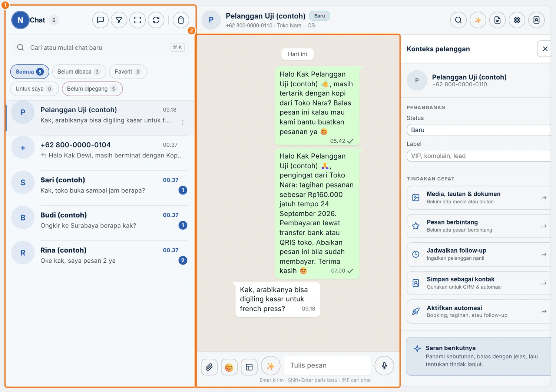This screenshot has width=556, height=392.
Task: Focus the Tulis pesan message field
Action: 327,365
